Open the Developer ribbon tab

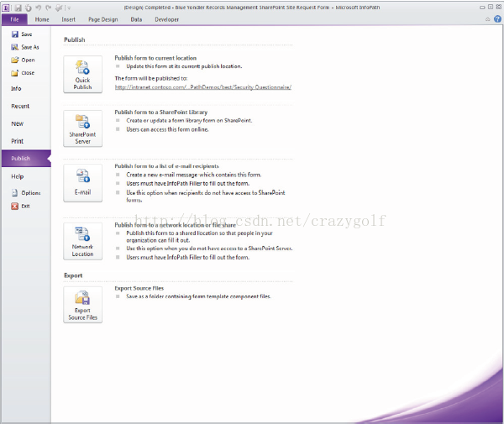tap(167, 19)
